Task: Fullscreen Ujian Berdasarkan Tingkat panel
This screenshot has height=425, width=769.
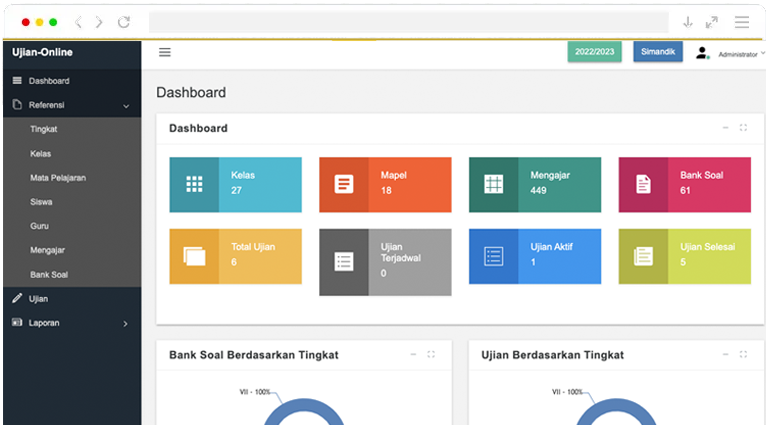Action: tap(743, 354)
